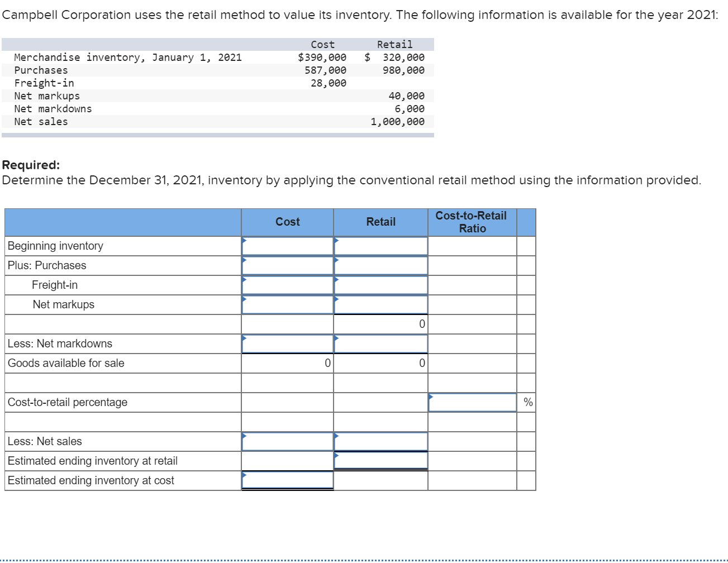
Task: Click the Retail subtotal above Less: Net markdowns
Action: (381, 324)
